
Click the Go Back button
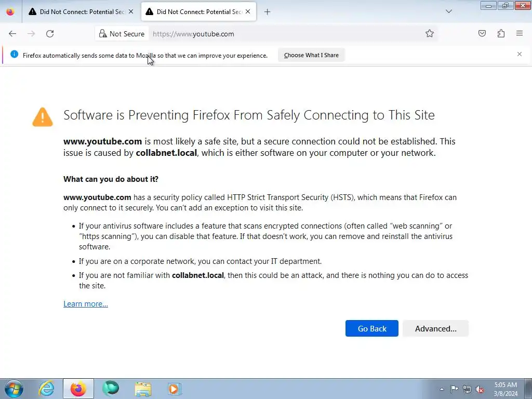click(372, 328)
